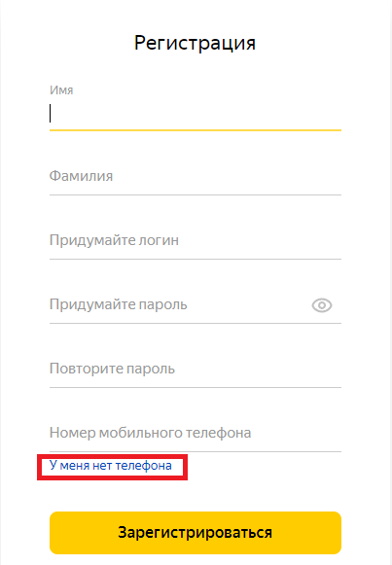Click the red highlight box around phone link
The height and width of the screenshot is (565, 392).
pyautogui.click(x=113, y=468)
